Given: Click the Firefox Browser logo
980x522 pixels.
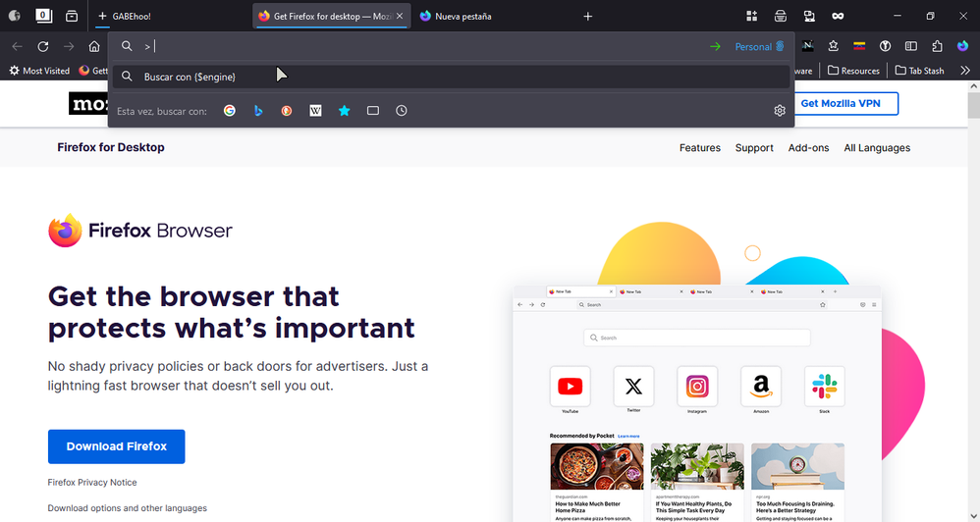Looking at the screenshot, I should coord(140,231).
